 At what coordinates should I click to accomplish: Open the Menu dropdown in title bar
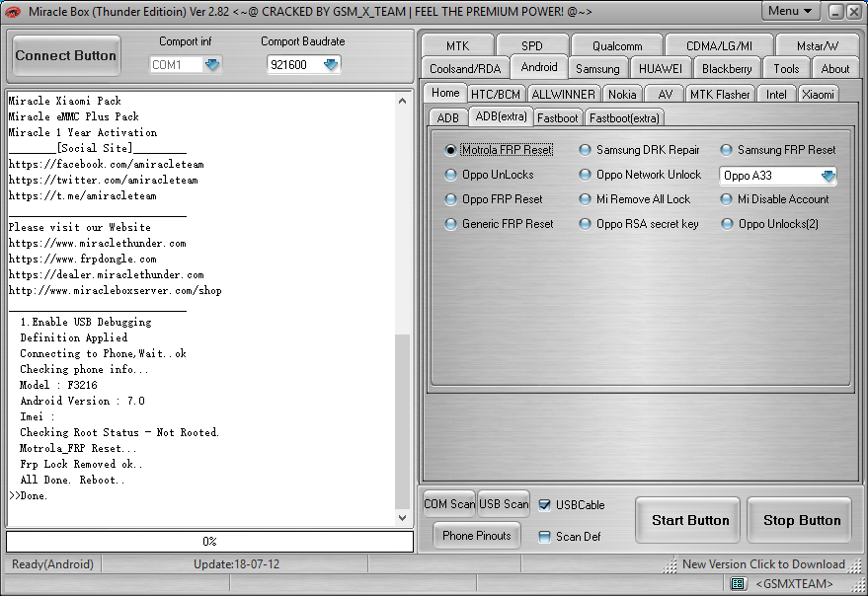point(790,11)
